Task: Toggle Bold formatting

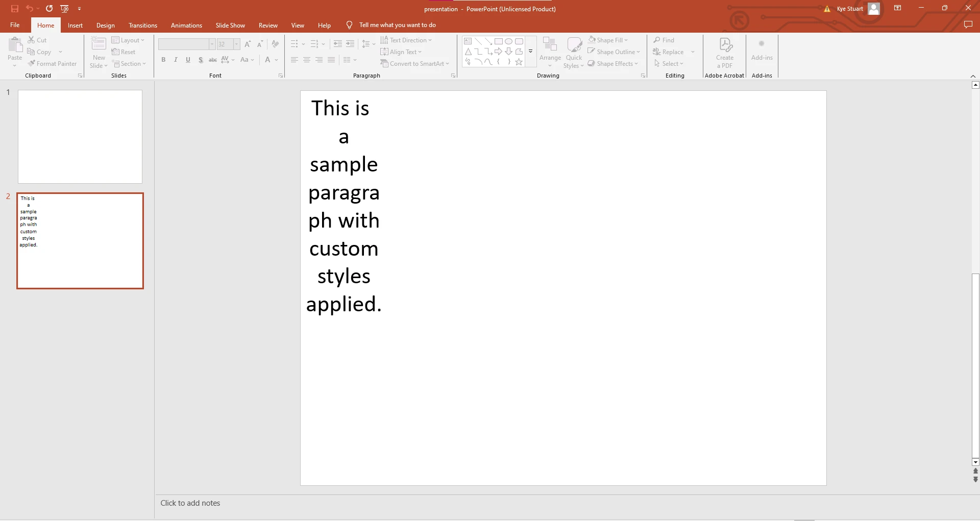Action: pos(163,60)
